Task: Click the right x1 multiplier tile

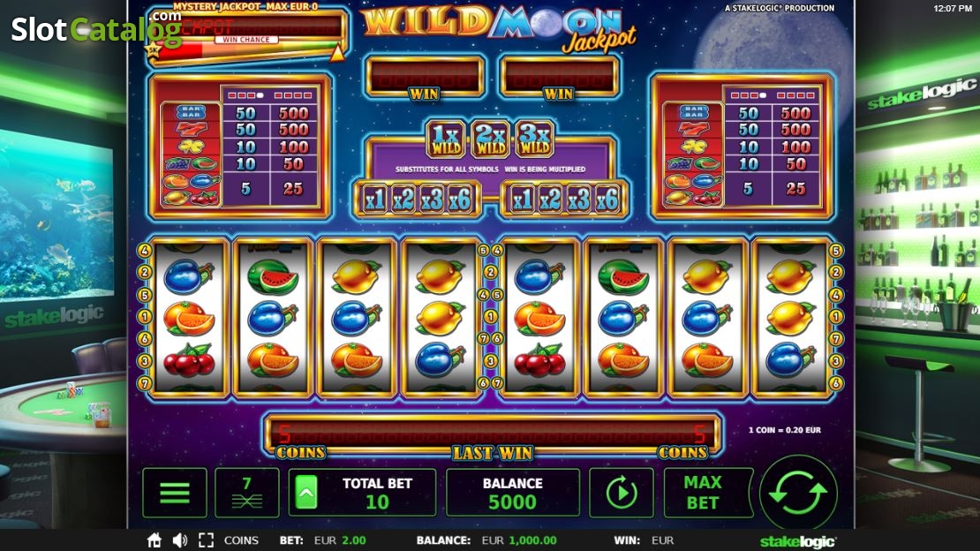Action: (523, 200)
